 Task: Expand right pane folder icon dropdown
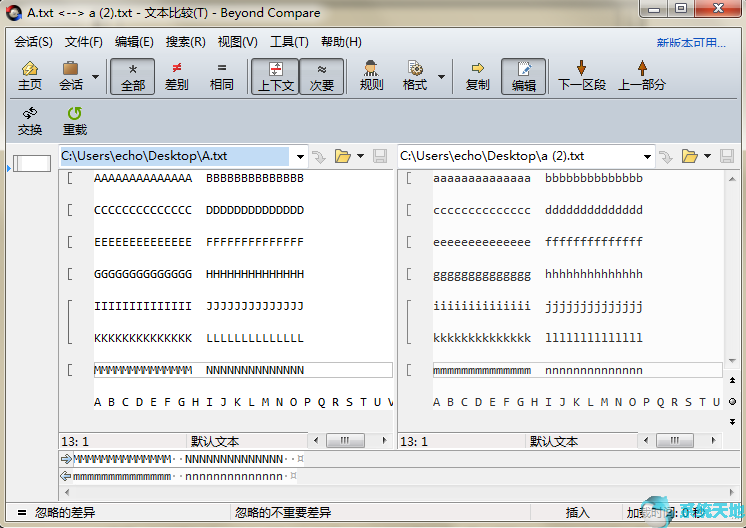tap(707, 156)
